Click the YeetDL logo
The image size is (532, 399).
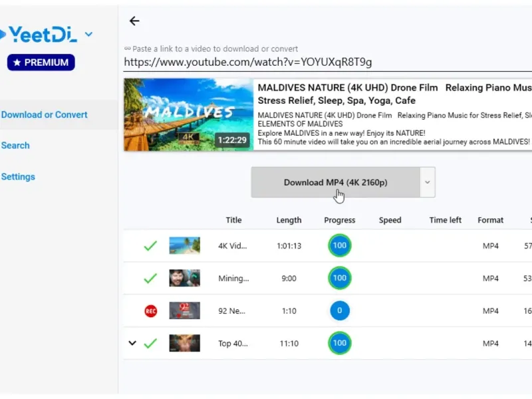pos(39,35)
